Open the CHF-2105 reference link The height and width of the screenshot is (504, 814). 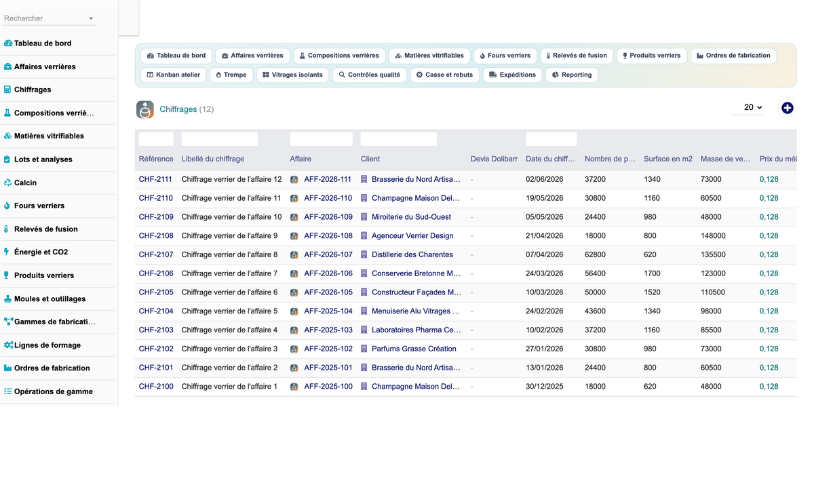click(156, 292)
